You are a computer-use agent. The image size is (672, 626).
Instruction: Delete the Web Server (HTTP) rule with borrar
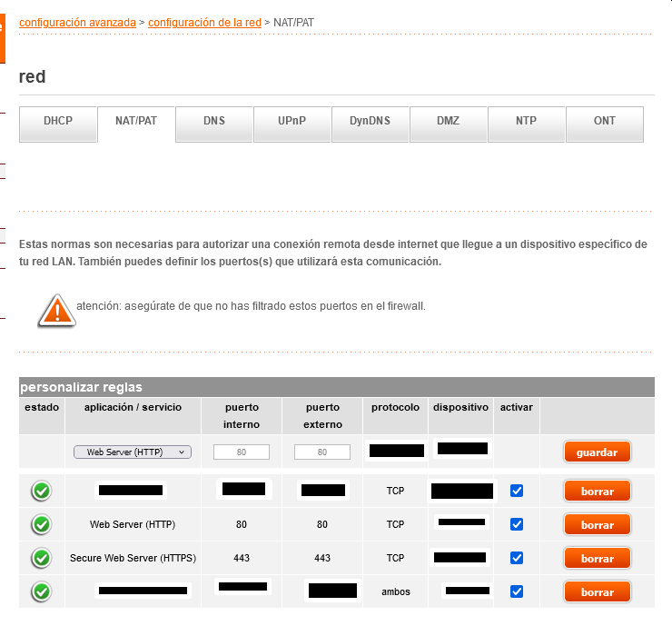(597, 525)
